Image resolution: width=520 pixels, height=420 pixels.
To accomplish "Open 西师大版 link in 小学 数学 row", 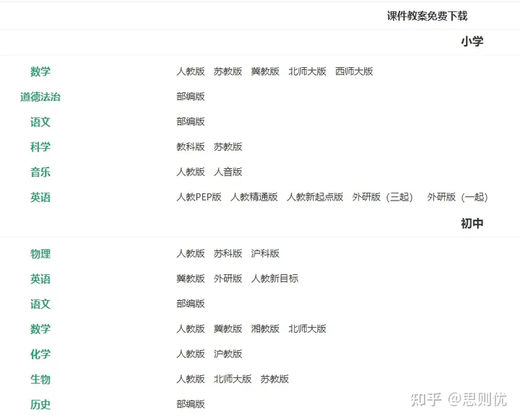I will click(x=354, y=71).
